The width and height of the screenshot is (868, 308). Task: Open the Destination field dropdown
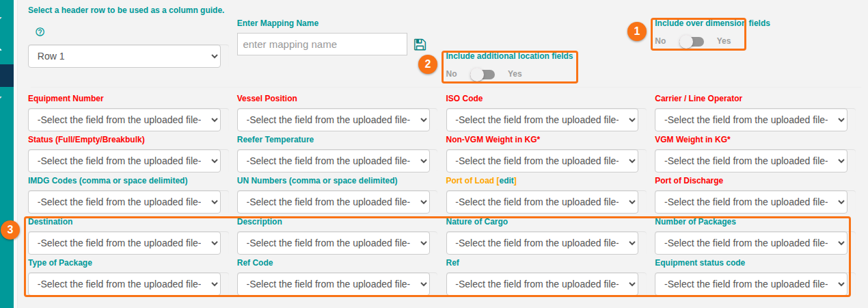pyautogui.click(x=124, y=243)
